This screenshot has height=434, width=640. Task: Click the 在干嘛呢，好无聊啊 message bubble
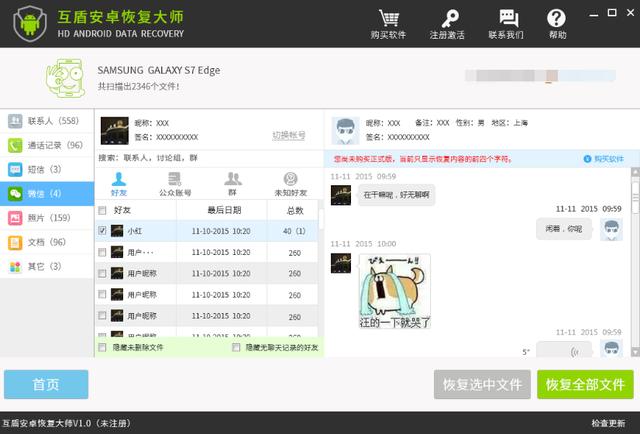(396, 195)
